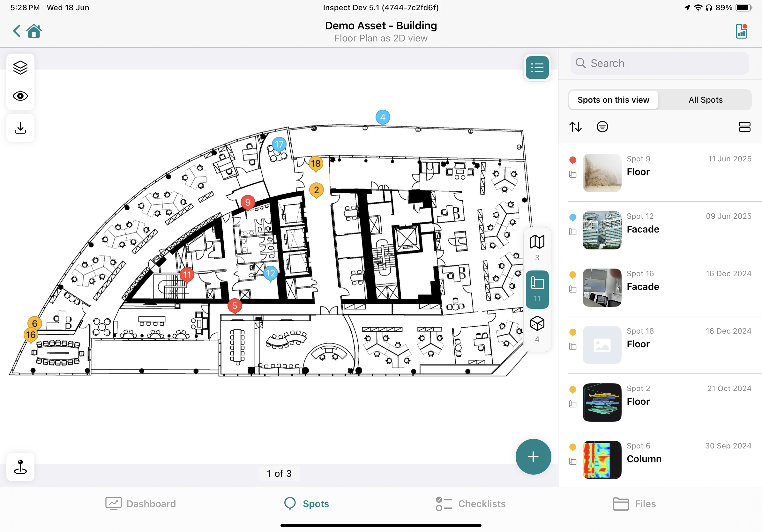Go back using the chevron arrow
Image resolution: width=762 pixels, height=532 pixels.
click(17, 31)
